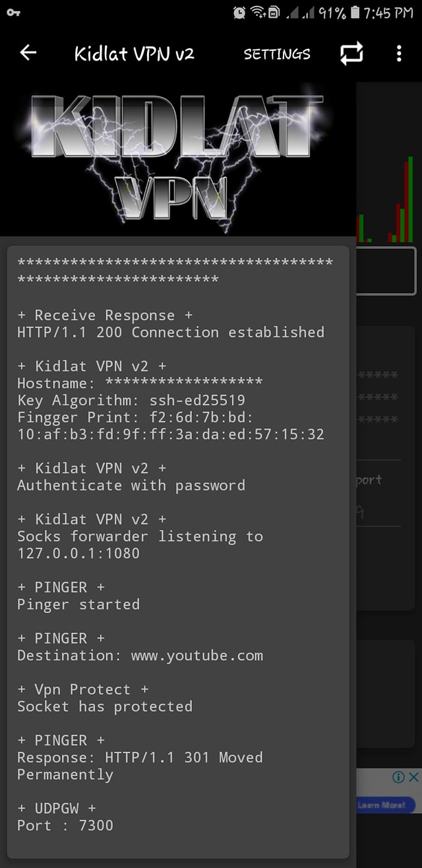Screen dimensions: 422x868
Task: Tap the refresh arrows icon in the toolbar
Action: pyautogui.click(x=351, y=54)
